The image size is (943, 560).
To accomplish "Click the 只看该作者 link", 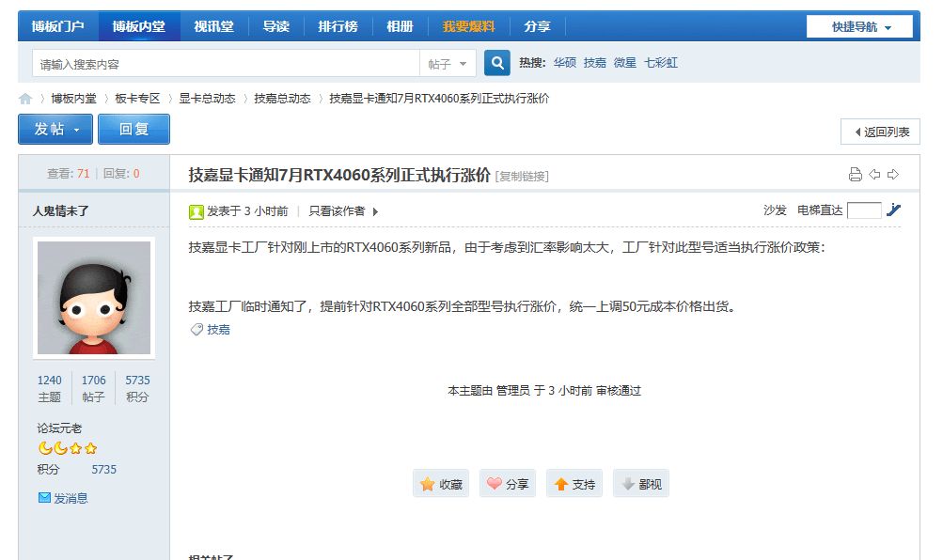I will (x=337, y=210).
